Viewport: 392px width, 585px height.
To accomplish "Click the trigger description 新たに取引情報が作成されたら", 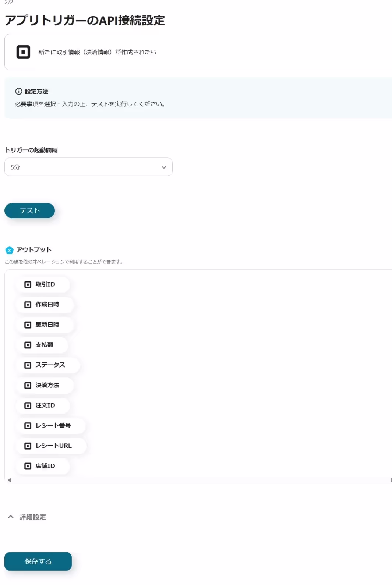I will 97,52.
